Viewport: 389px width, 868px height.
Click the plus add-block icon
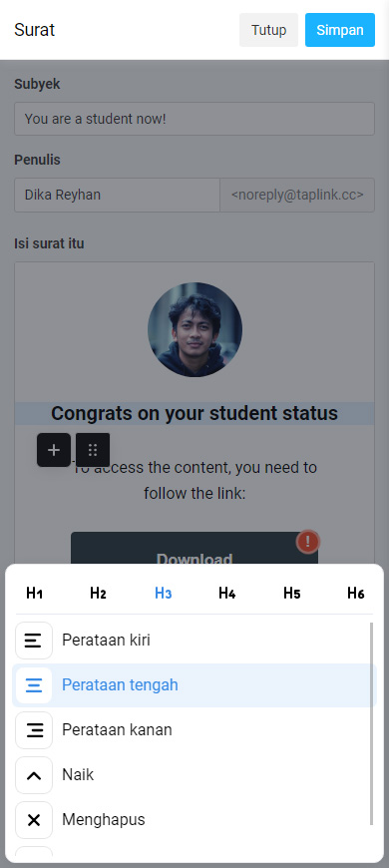tap(54, 450)
